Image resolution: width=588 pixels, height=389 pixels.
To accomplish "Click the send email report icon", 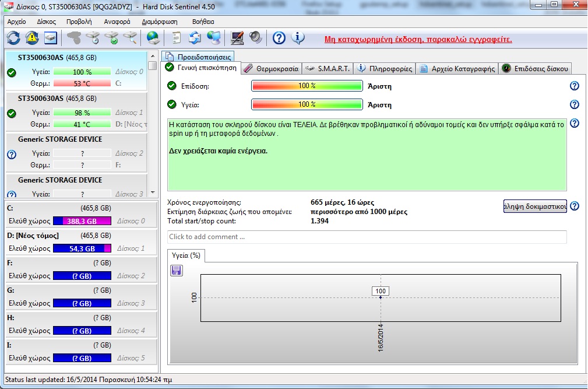I will [x=195, y=37].
